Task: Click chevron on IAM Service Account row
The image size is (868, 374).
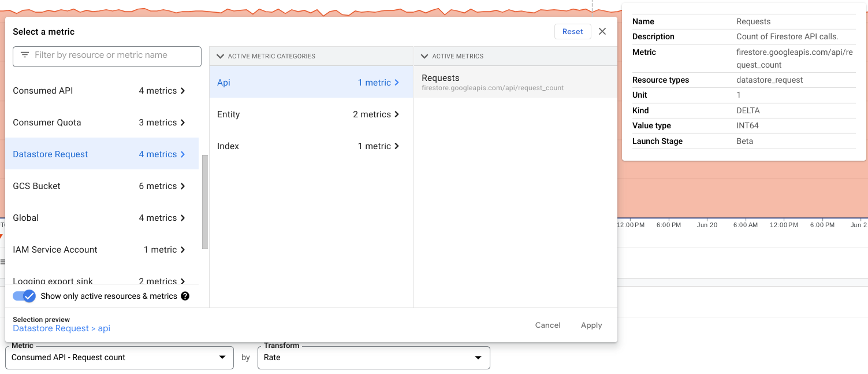Action: pos(183,250)
